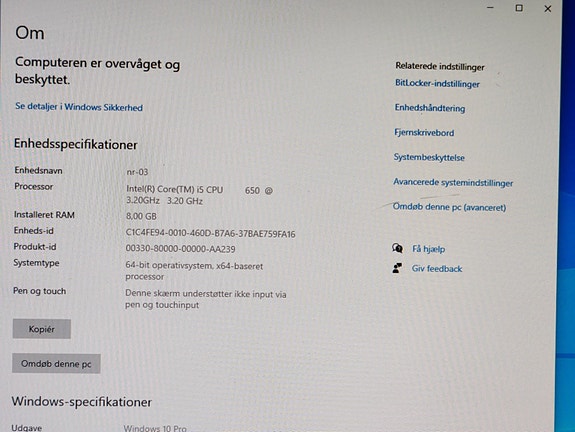This screenshot has width=575, height=432.
Task: Select the Enheds-id value text
Action: pos(210,233)
